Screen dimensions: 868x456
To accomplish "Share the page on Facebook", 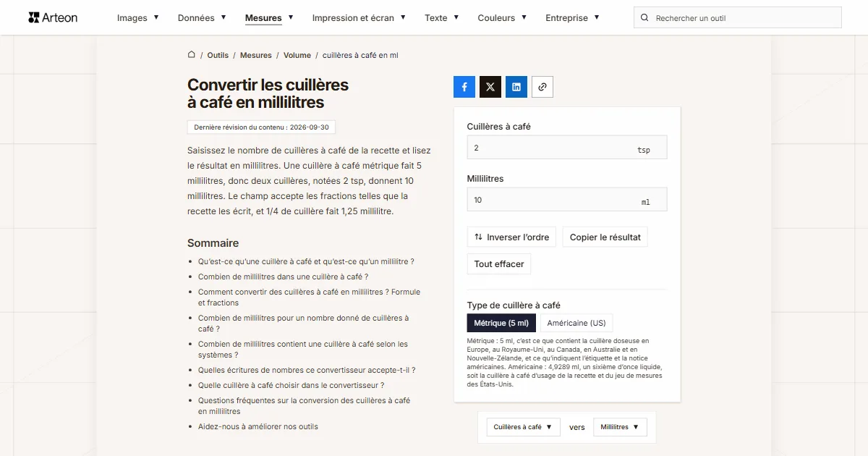I will tap(464, 87).
